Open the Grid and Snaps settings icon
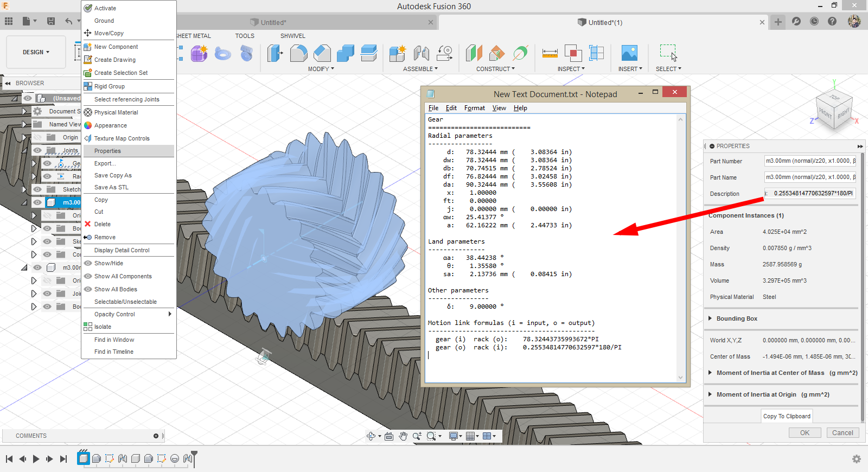The width and height of the screenshot is (868, 472). 470,436
